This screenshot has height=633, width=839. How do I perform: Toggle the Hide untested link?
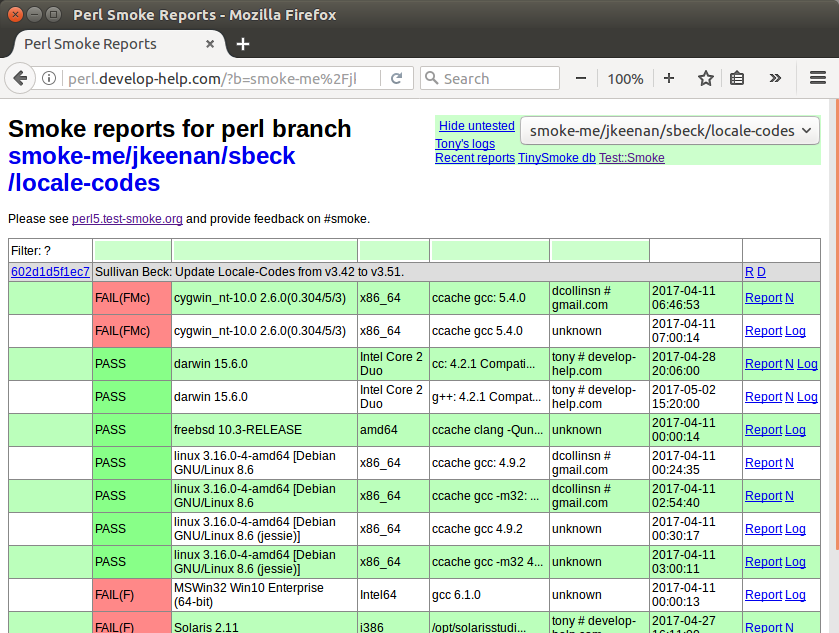476,126
